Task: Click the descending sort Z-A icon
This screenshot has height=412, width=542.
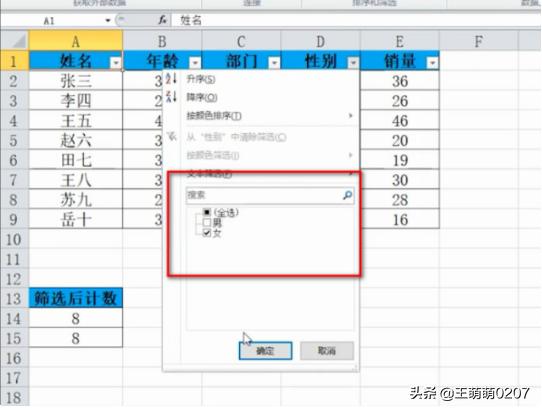Action: (x=171, y=97)
